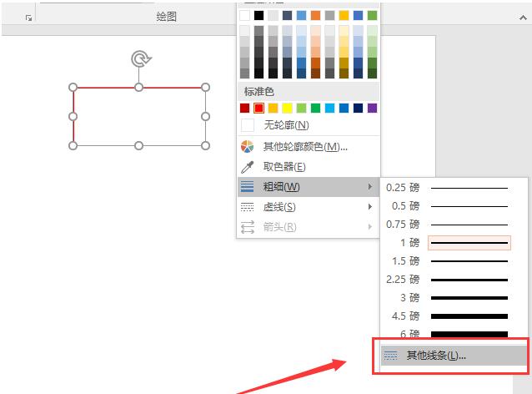
Task: Expand submenu arrow beside 虚线(S)
Action: [370, 207]
